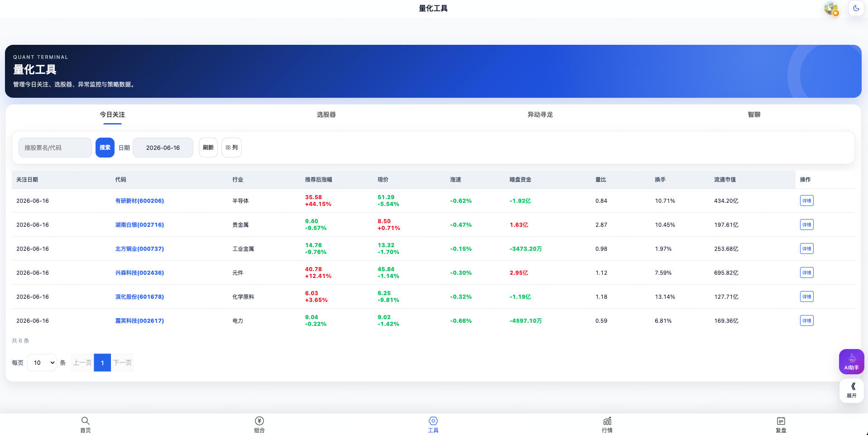868x435 pixels.
Task: Click the 434.20亿 market cap value
Action: tap(726, 201)
